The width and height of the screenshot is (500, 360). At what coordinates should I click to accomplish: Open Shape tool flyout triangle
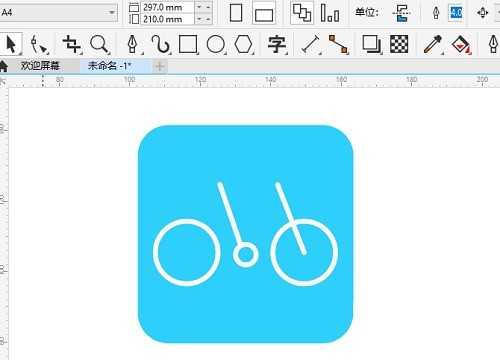[47, 53]
